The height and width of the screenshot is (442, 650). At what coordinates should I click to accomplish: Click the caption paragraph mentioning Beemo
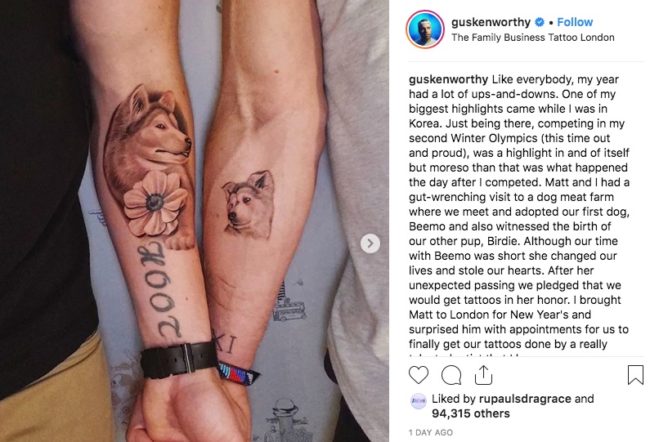point(519,212)
